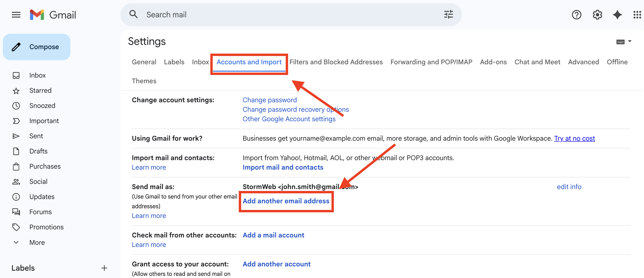Click edit info for StormWeb address
Image resolution: width=644 pixels, height=278 pixels.
pyautogui.click(x=569, y=187)
